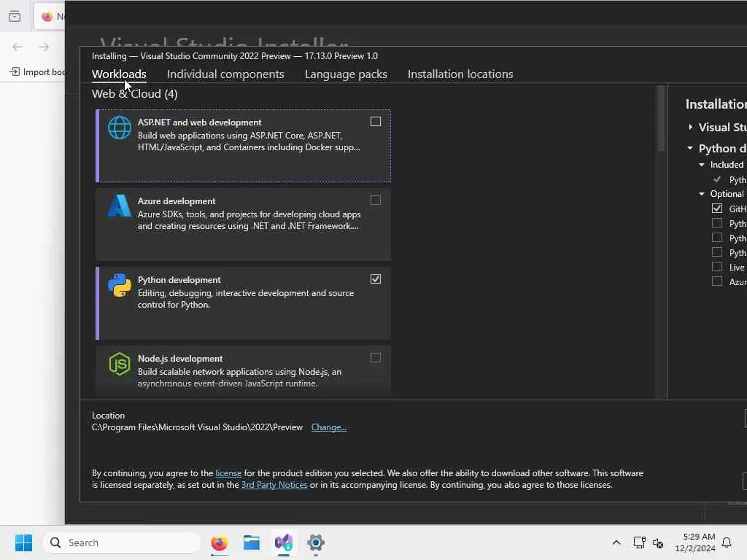
Task: Click the Web & Cloud (4) heading
Action: pos(134,94)
